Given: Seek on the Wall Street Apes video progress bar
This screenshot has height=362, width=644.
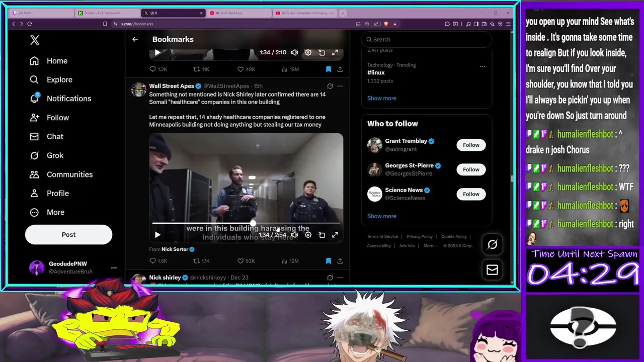Looking at the screenshot, I should (x=246, y=223).
